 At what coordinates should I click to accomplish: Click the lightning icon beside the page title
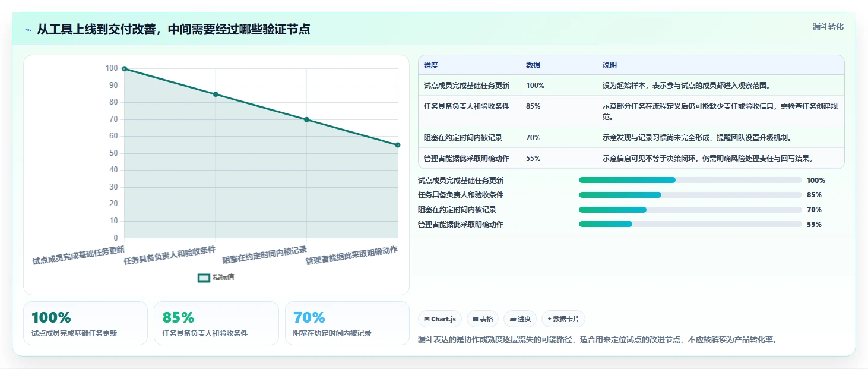pos(28,30)
